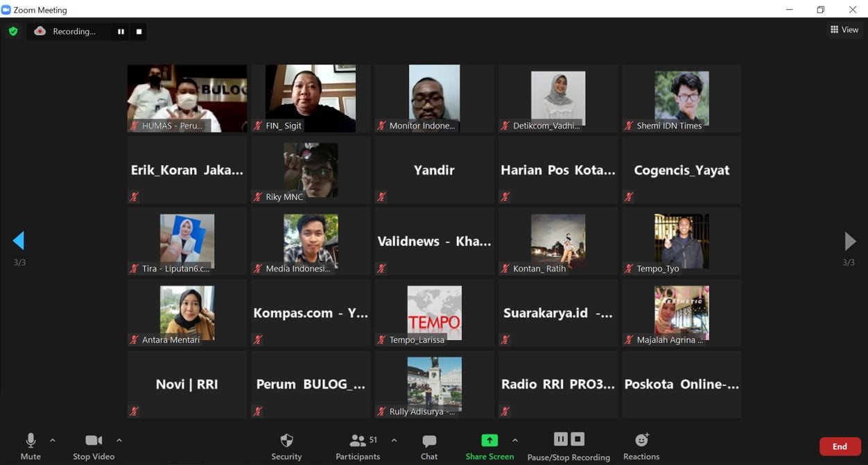
Task: Click the muted mic icon on Harian Pos Kota tile
Action: [505, 197]
